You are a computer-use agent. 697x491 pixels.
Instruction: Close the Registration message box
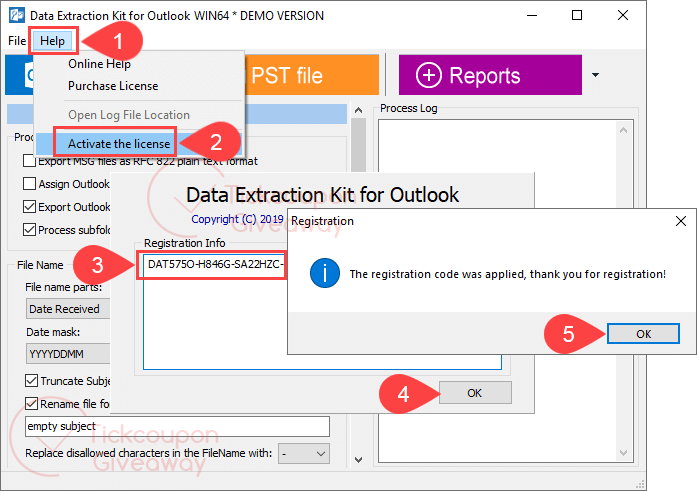click(681, 221)
